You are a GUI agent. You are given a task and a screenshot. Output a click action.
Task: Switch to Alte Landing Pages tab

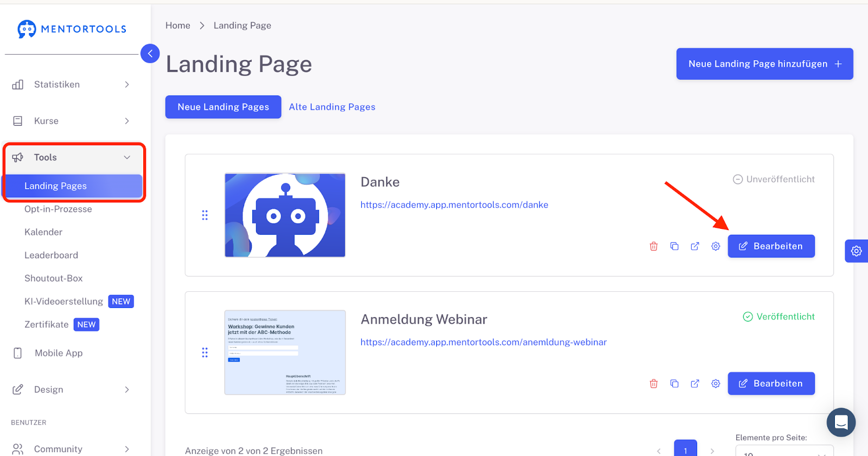point(332,107)
